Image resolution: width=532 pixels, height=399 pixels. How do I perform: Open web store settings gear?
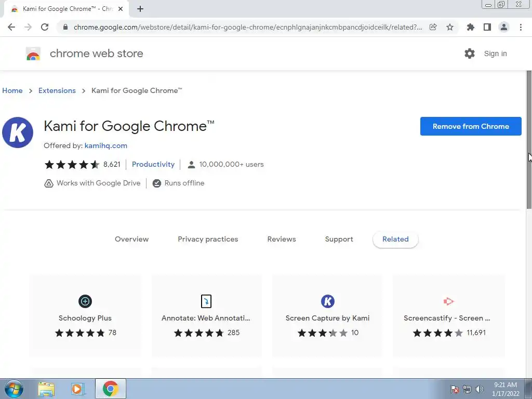470,54
